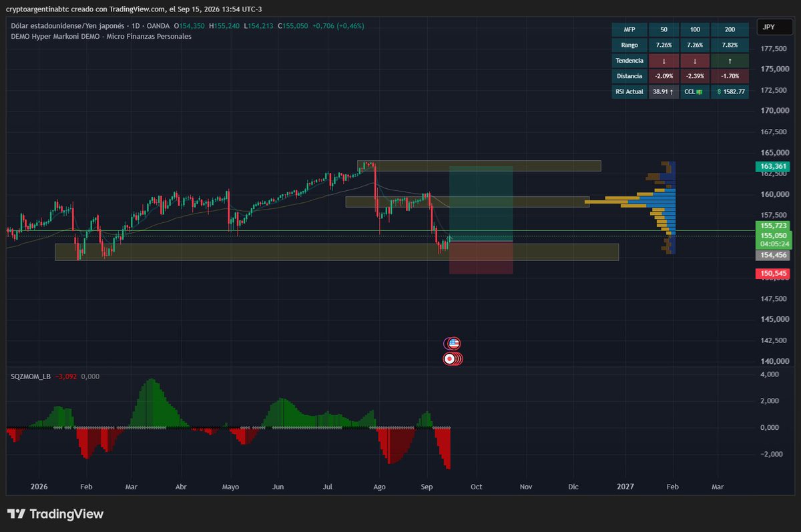Click the CCL cell with money icon
This screenshot has height=532, width=801.
pyautogui.click(x=695, y=91)
